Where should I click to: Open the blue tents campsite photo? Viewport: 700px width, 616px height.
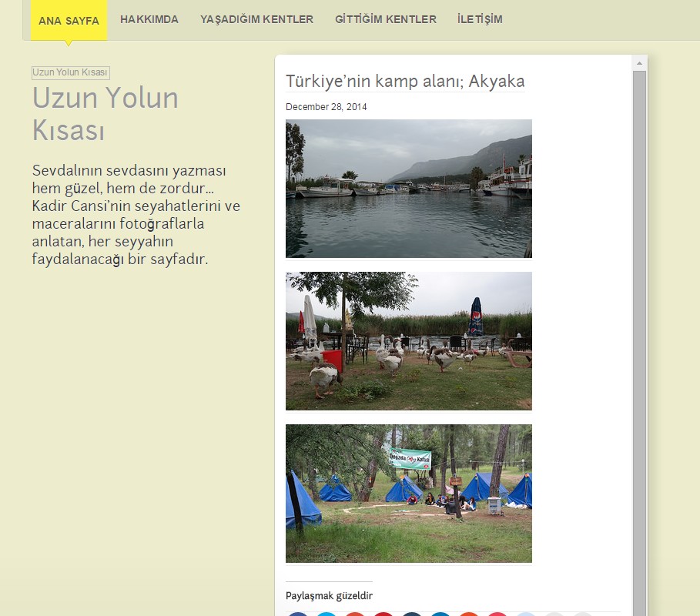tap(408, 494)
